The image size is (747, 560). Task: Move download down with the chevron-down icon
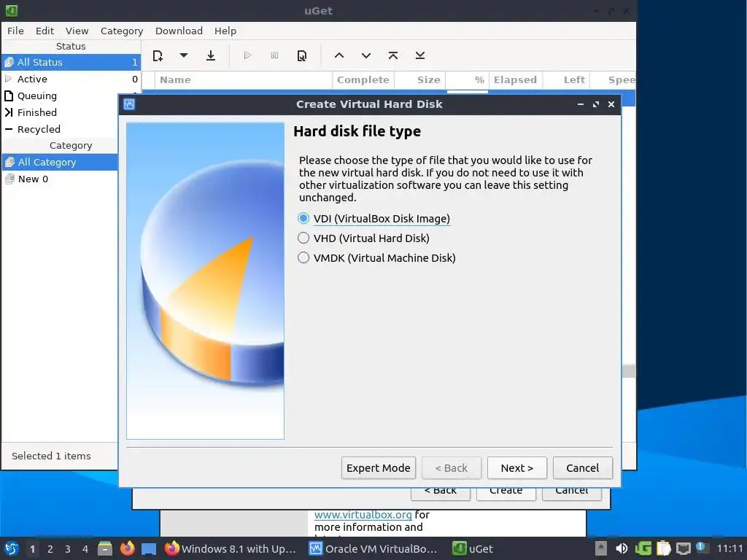tap(366, 55)
